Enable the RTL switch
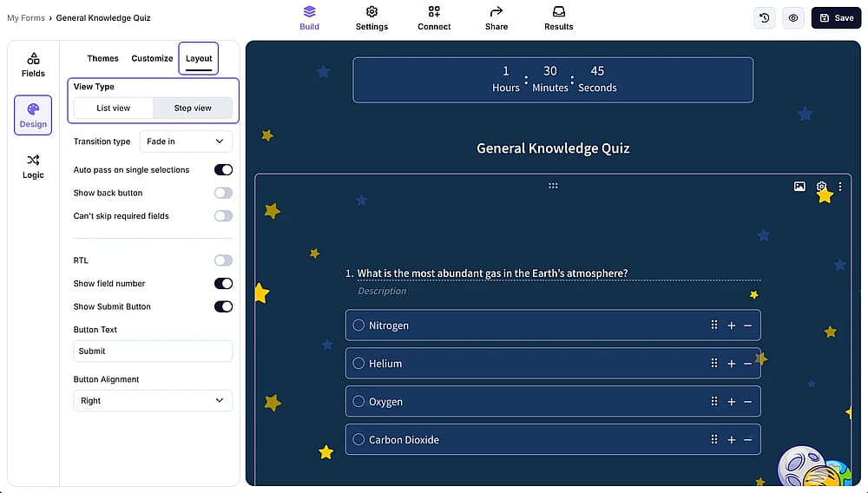The width and height of the screenshot is (868, 493). pos(223,260)
